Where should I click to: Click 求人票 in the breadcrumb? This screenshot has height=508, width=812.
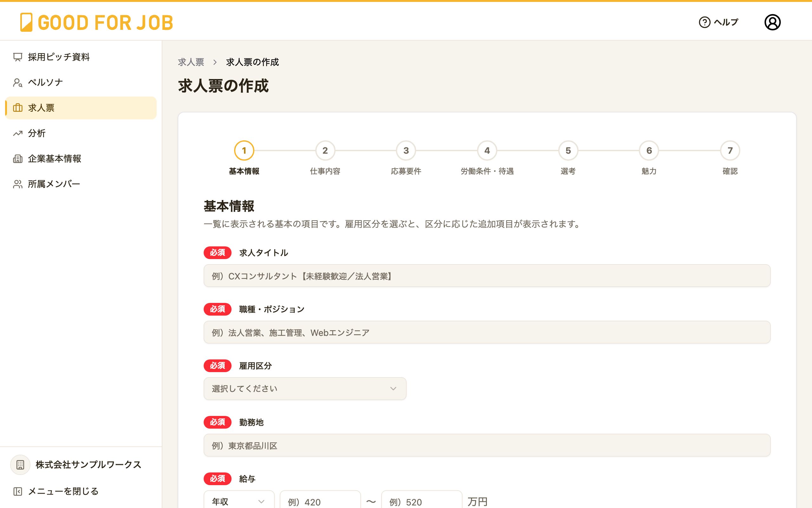click(191, 62)
